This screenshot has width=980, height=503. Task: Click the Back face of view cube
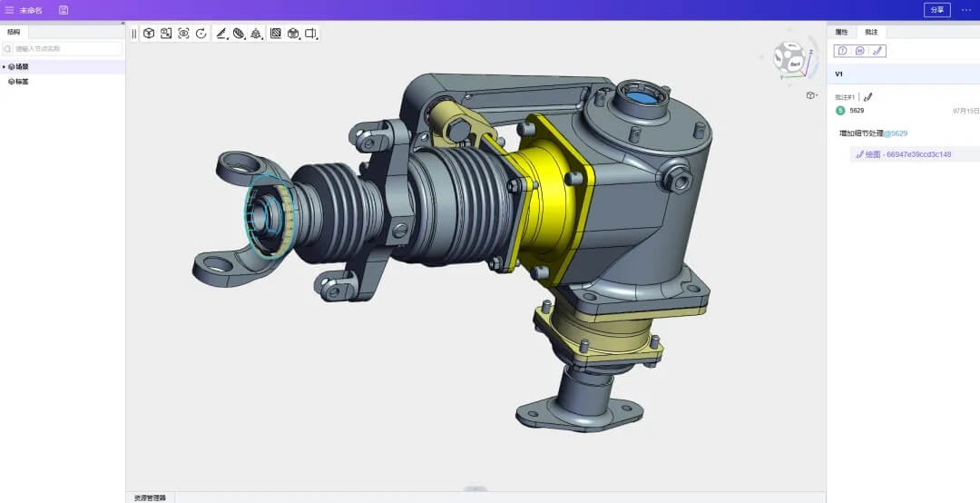[x=795, y=64]
